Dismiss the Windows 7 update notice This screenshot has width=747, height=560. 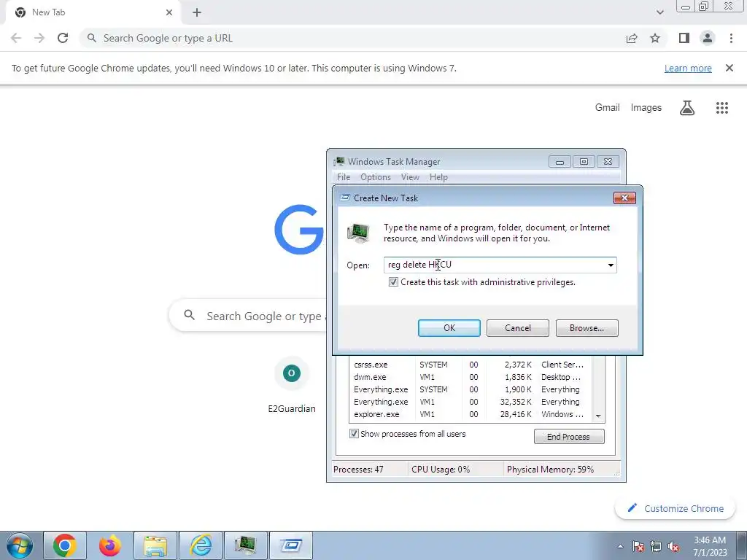point(729,68)
